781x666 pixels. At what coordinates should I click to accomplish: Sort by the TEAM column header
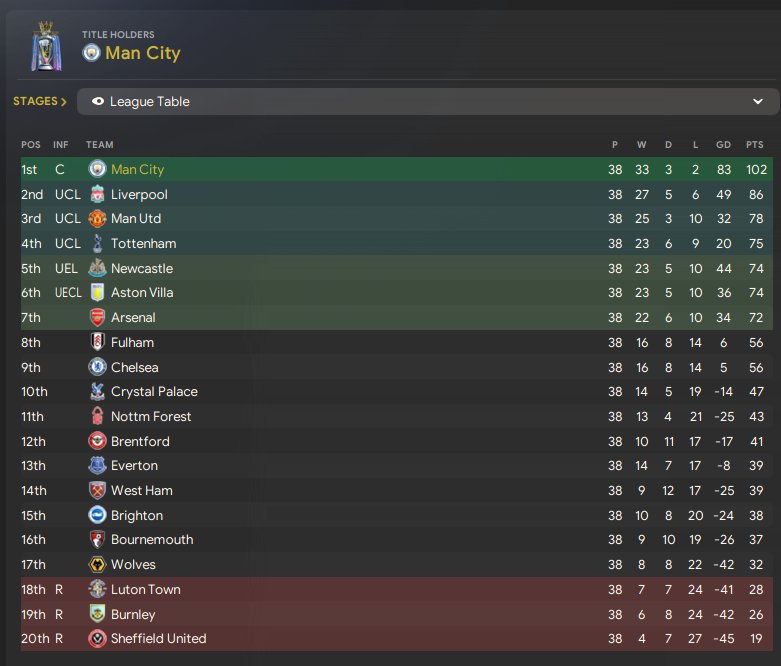(100, 144)
